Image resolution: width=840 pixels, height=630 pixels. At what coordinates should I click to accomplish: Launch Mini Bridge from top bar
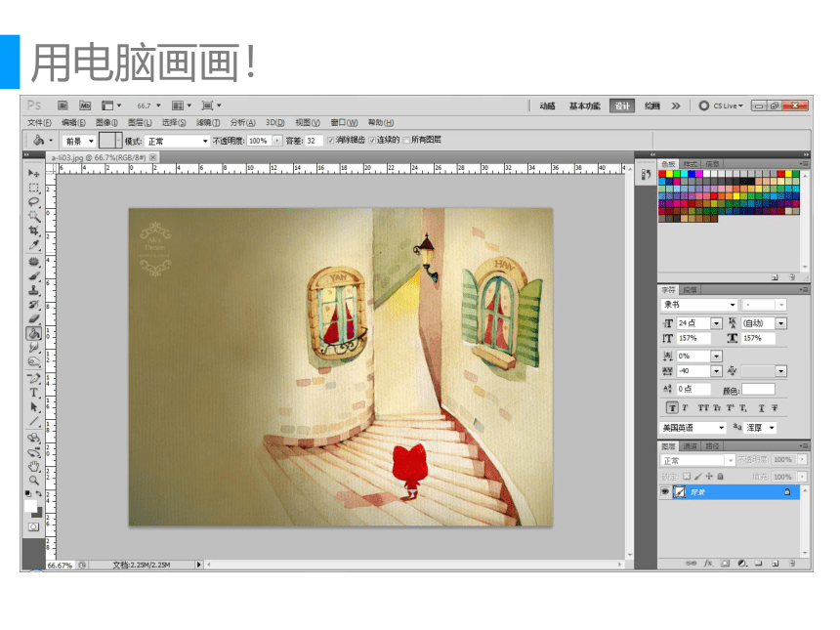(85, 105)
